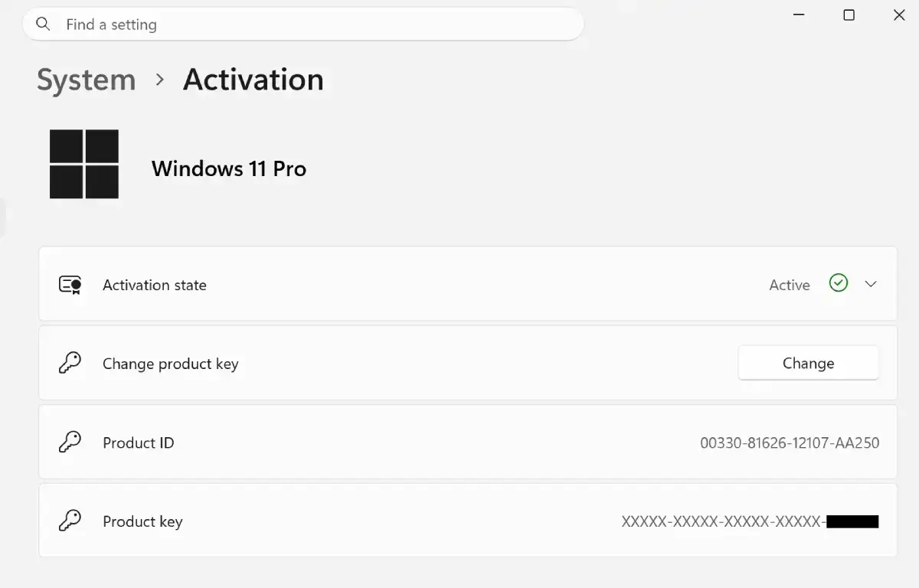Close the Settings window

point(899,15)
